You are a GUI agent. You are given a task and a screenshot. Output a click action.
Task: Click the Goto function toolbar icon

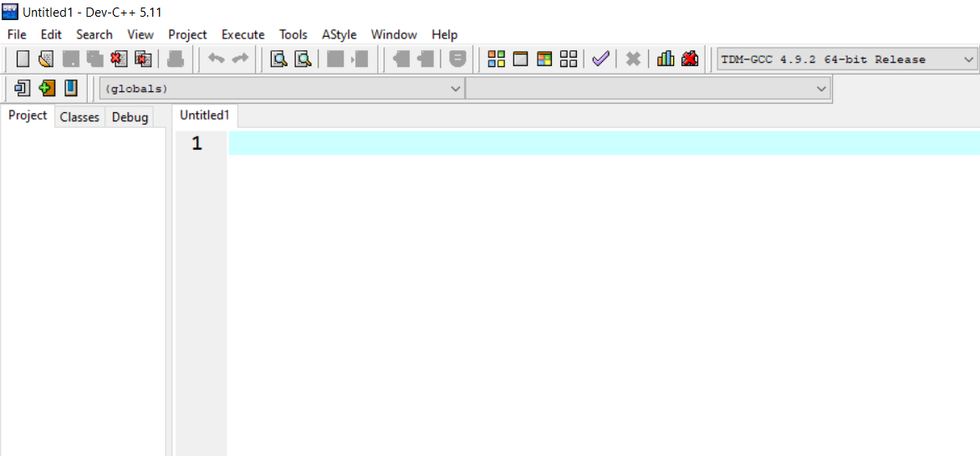pos(335,59)
